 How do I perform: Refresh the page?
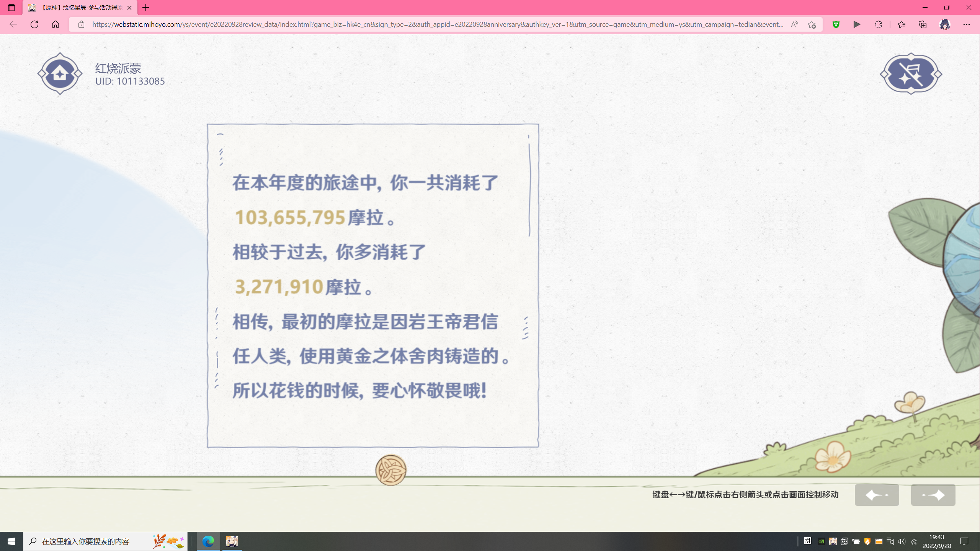pos(34,24)
